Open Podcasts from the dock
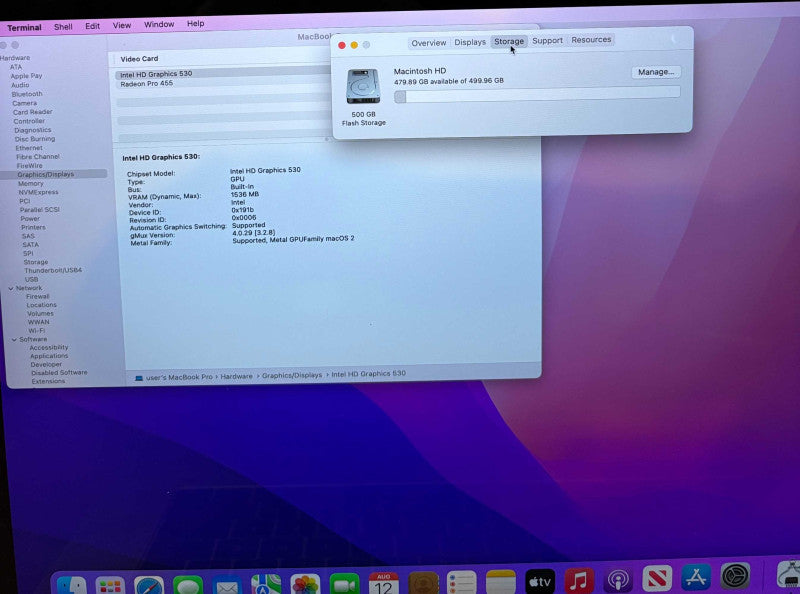Image resolution: width=800 pixels, height=594 pixels. 618,580
